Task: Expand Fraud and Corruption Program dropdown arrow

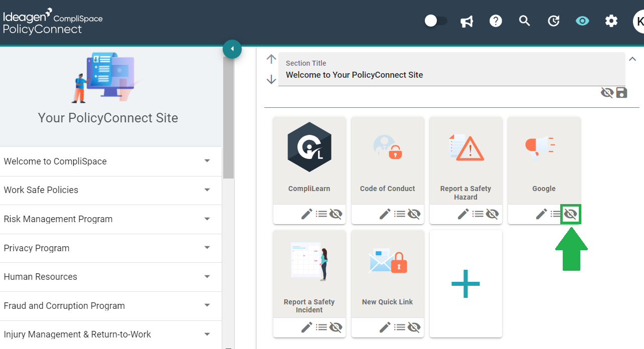Action: 207,305
